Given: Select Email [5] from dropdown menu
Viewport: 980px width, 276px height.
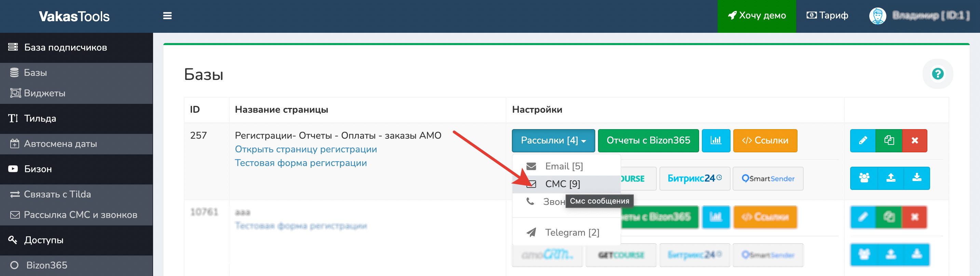Looking at the screenshot, I should pos(563,166).
